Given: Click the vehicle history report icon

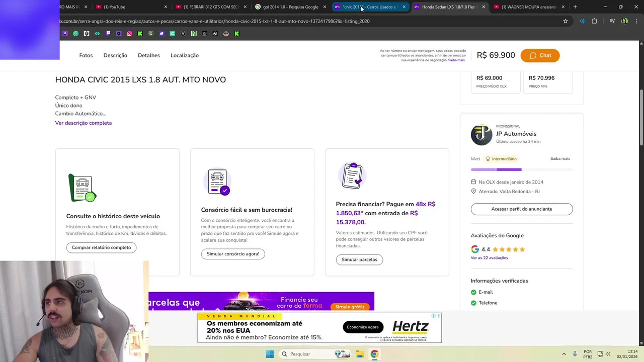Looking at the screenshot, I should 82,188.
